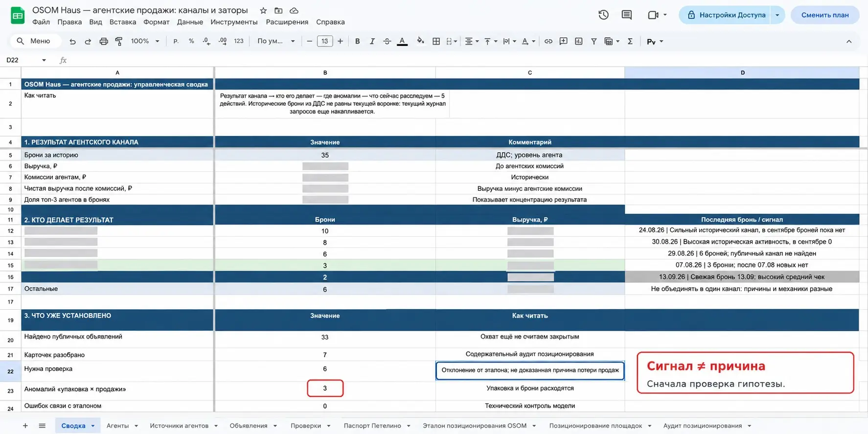Open the comments thread panel
868x434 pixels.
click(626, 15)
